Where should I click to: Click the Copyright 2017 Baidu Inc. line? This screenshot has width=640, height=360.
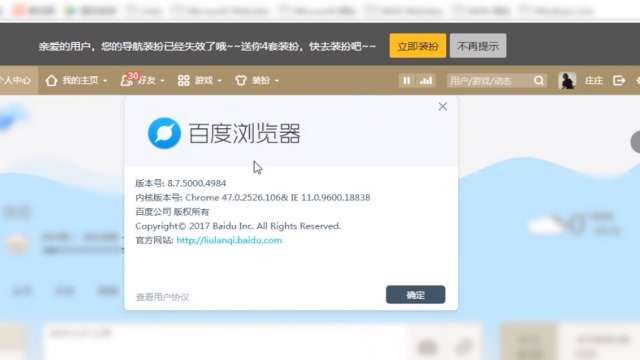pyautogui.click(x=238, y=226)
